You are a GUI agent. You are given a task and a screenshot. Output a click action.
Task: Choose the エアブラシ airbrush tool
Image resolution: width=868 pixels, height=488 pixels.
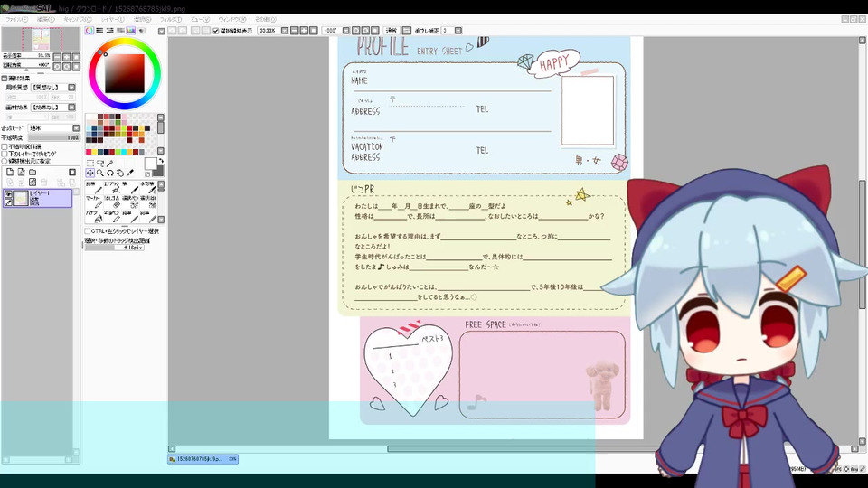click(112, 188)
